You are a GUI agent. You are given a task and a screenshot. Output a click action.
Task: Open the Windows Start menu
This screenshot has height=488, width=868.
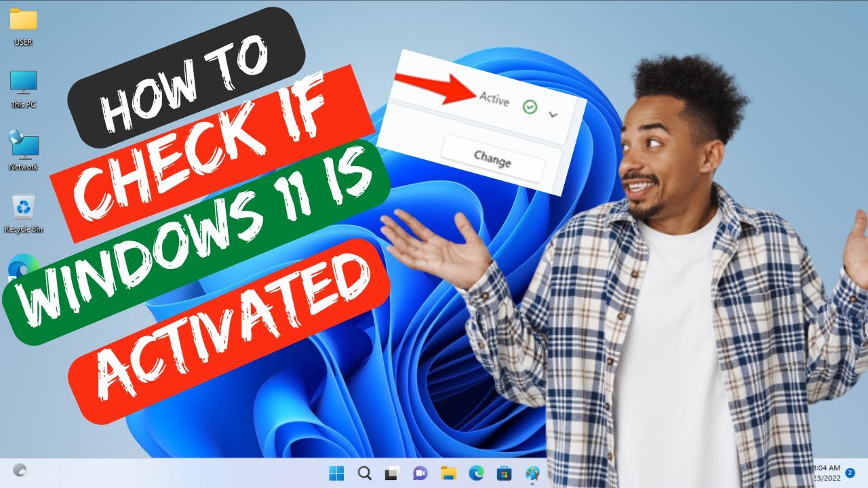336,472
